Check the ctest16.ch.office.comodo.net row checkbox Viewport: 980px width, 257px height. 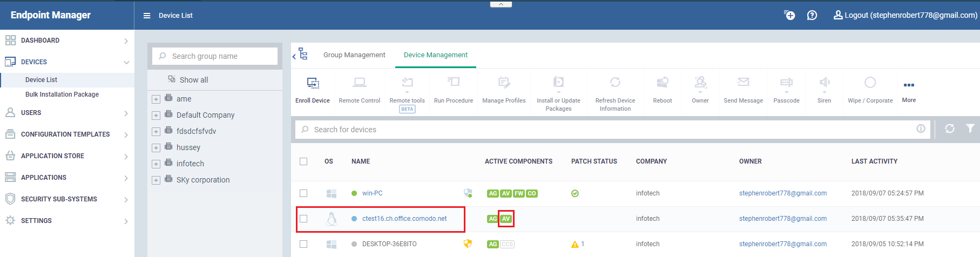point(303,219)
